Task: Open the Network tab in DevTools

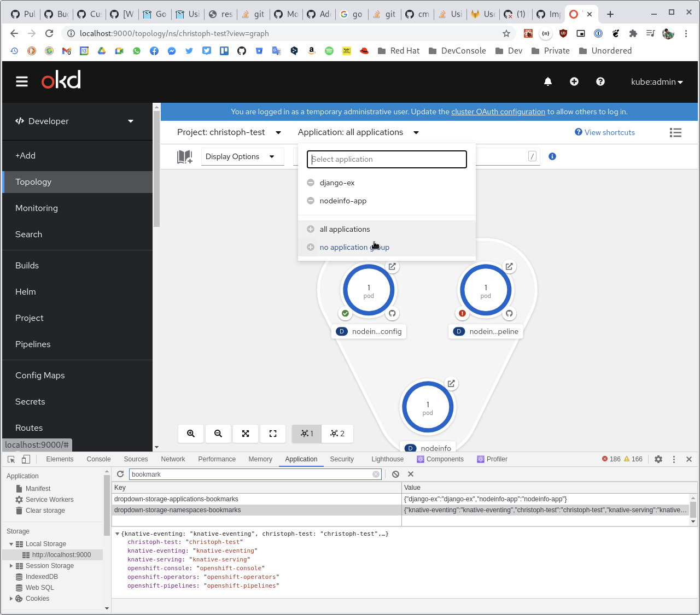Action: (x=173, y=459)
